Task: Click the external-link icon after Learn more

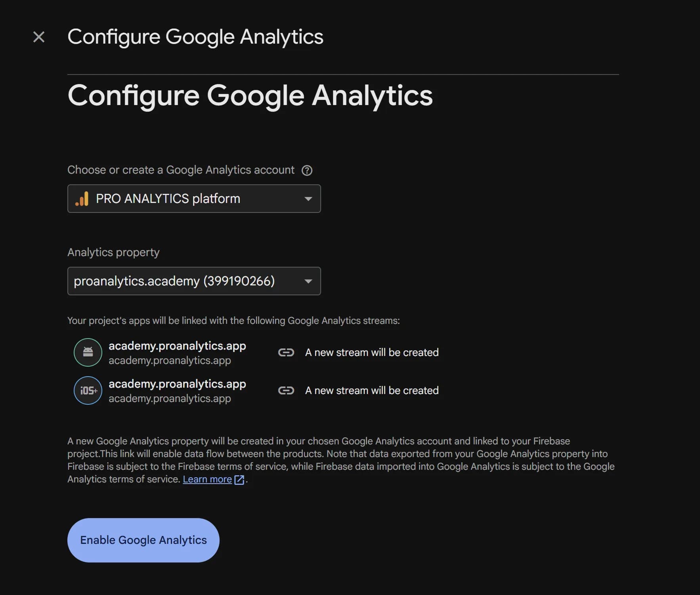Action: [239, 479]
